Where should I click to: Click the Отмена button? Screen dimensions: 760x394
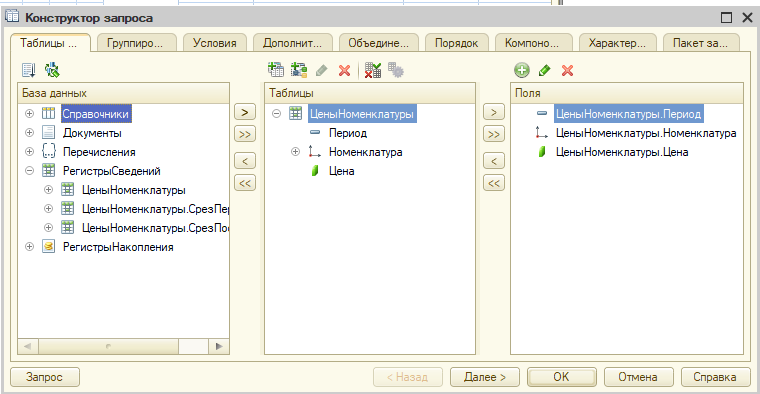pos(638,377)
